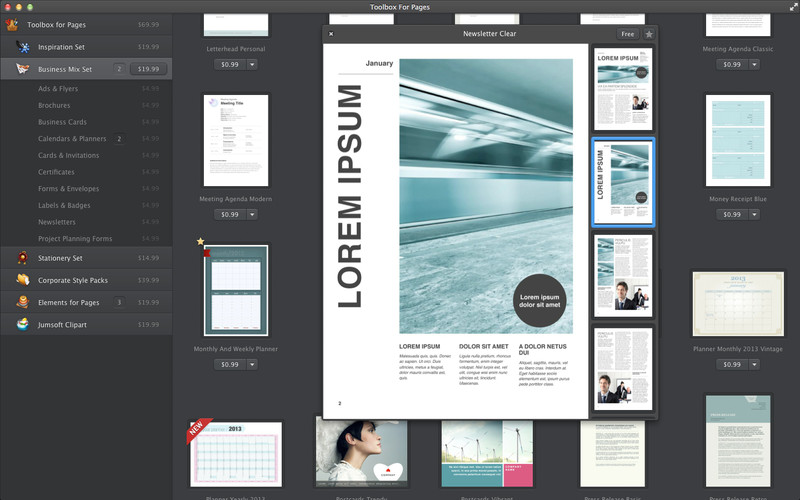The height and width of the screenshot is (500, 800).
Task: Open Planner Yearly 2013 template thumbnail
Action: coord(236,454)
